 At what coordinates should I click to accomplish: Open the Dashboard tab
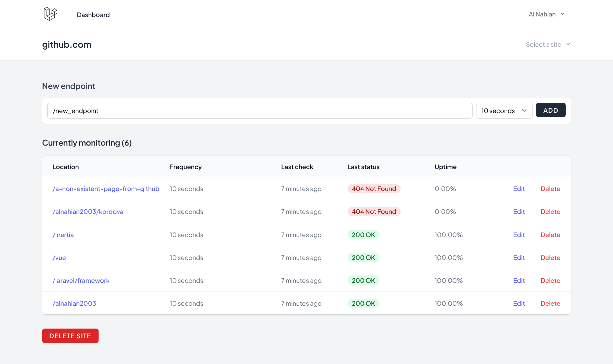point(93,15)
